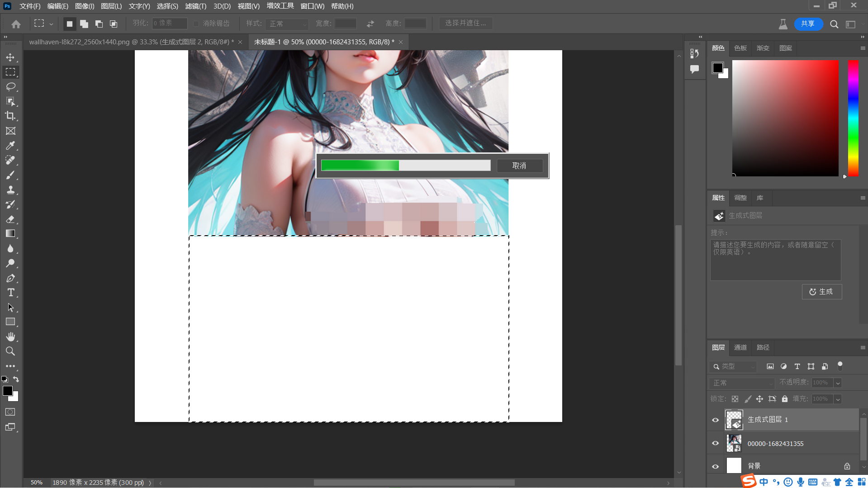Screen dimensions: 868x488
Task: Toggle lock transparent pixels
Action: 735,399
